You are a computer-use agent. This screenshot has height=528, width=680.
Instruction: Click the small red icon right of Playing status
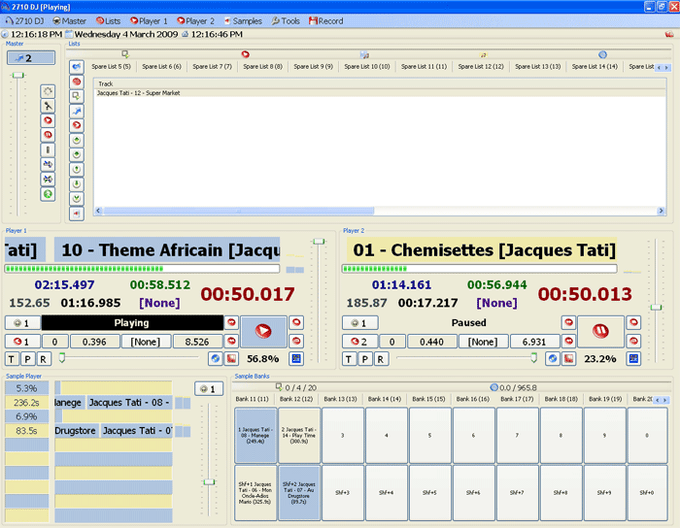coord(232,323)
